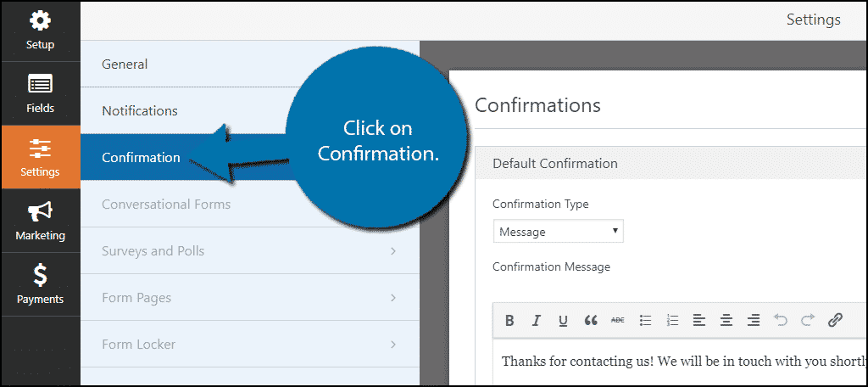Image resolution: width=868 pixels, height=387 pixels.
Task: Open the Fields panel icon
Action: coord(40,84)
